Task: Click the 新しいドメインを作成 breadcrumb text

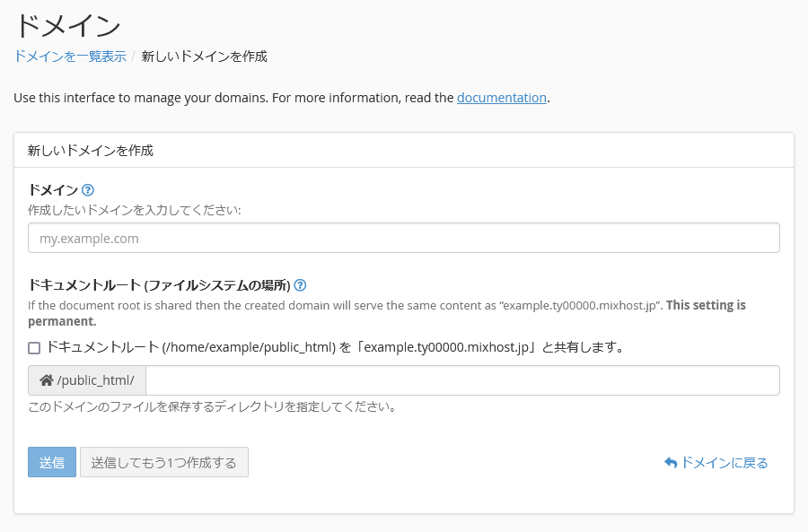Action: click(x=205, y=57)
